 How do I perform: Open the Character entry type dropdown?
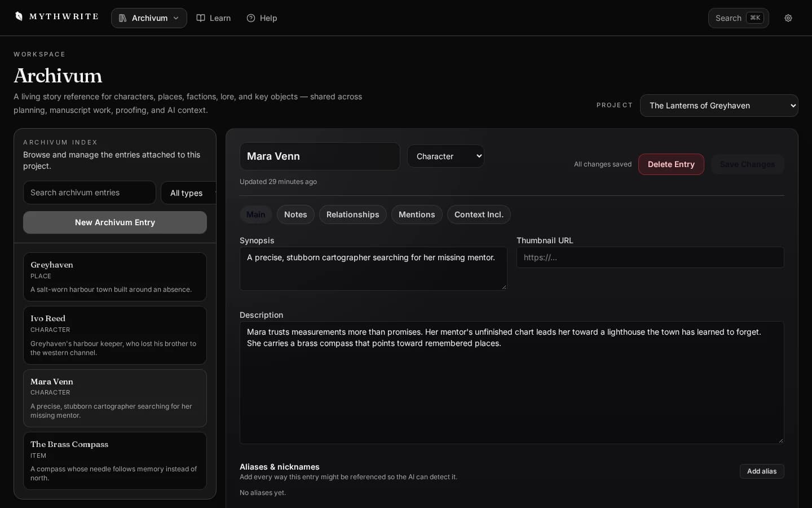pos(445,156)
